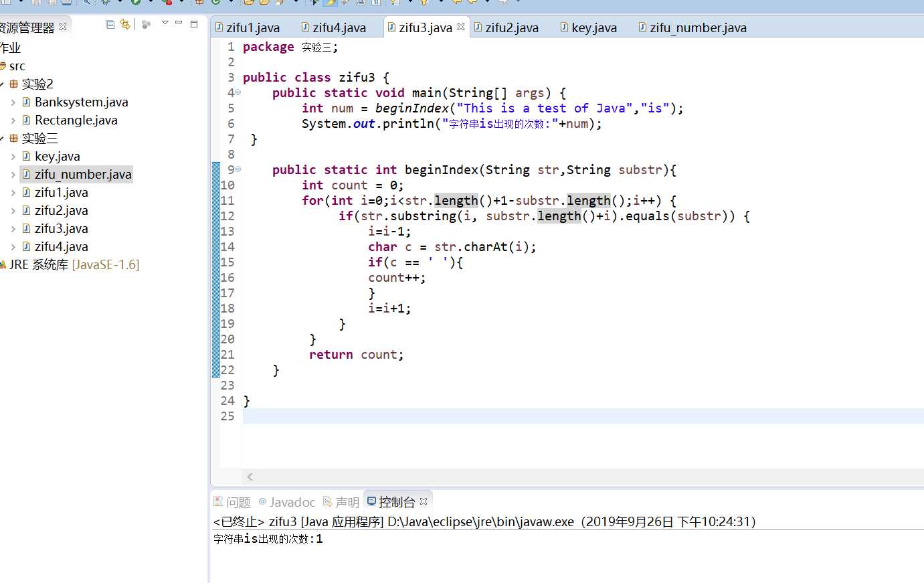
Task: Close the zifu3.java editor tab
Action: (x=461, y=27)
